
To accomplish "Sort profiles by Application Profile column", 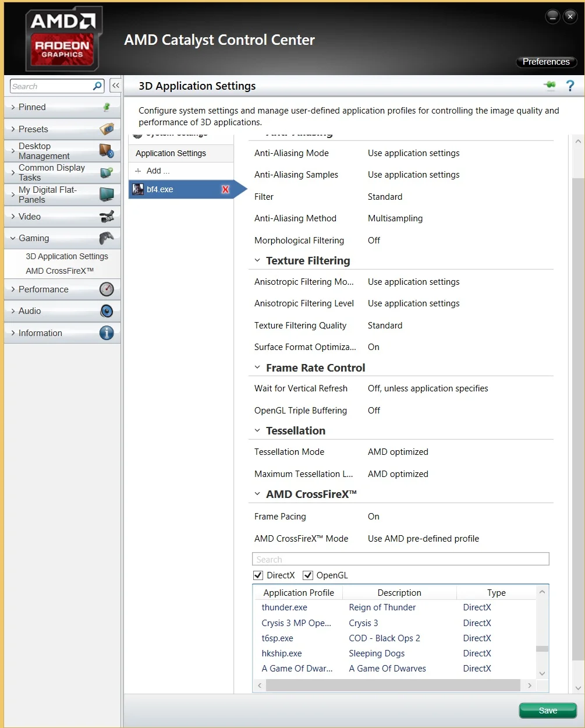I will [x=299, y=593].
